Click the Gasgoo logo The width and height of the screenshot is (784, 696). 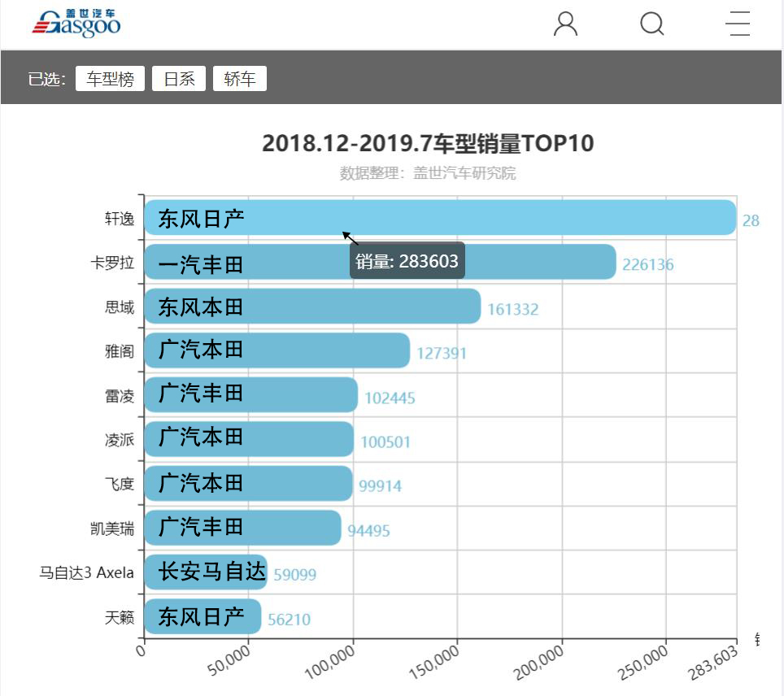tap(77, 21)
